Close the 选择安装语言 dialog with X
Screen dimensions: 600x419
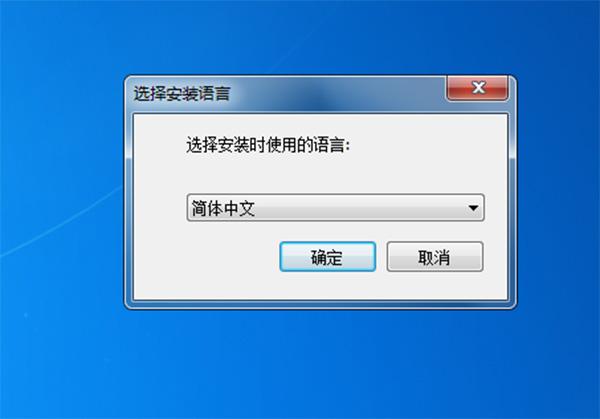(x=478, y=88)
